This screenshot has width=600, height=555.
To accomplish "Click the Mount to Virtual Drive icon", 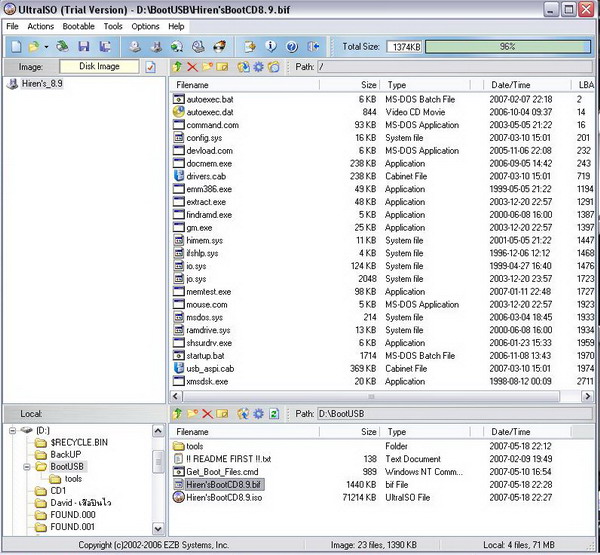I will click(x=198, y=47).
